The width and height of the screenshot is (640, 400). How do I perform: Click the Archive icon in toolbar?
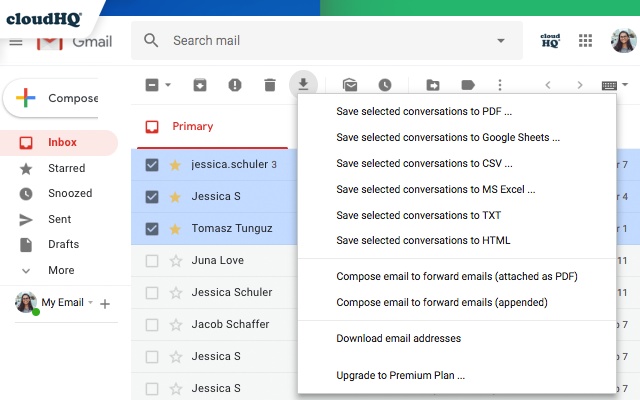coord(200,85)
